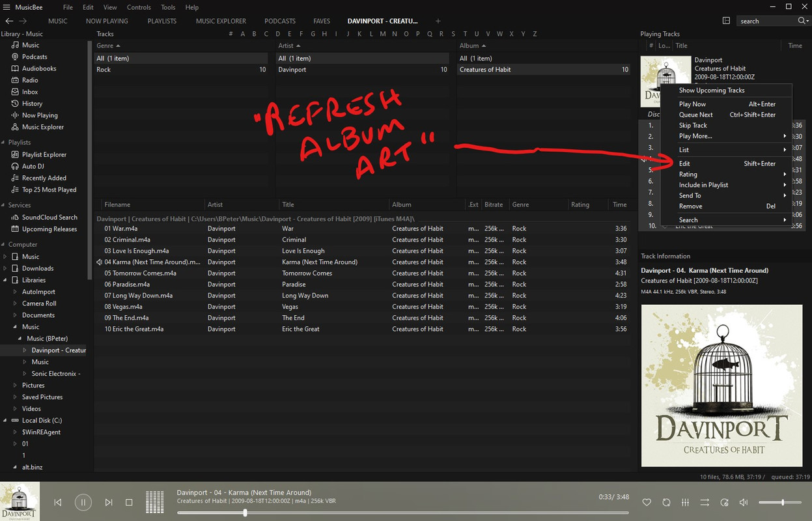Open the File menu
Screen dimensions: 812x521
tap(68, 7)
